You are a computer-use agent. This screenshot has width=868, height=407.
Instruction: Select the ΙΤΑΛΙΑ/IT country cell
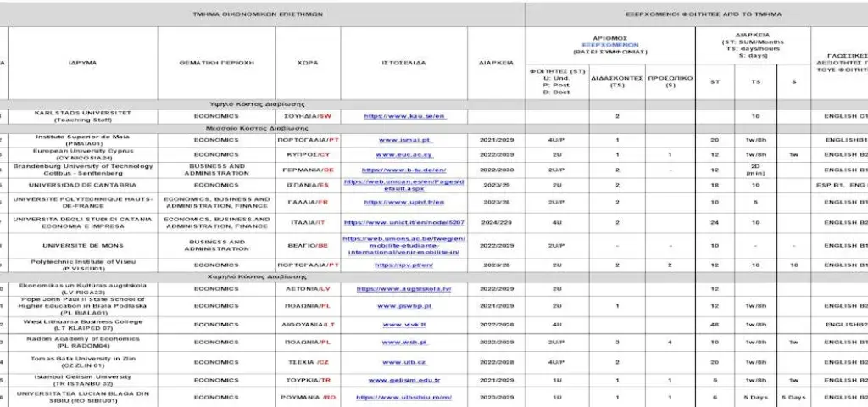308,223
